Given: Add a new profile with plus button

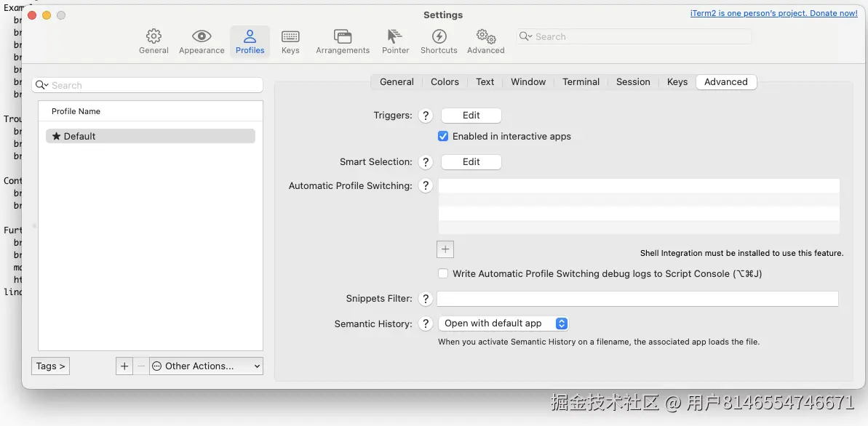Looking at the screenshot, I should (124, 366).
